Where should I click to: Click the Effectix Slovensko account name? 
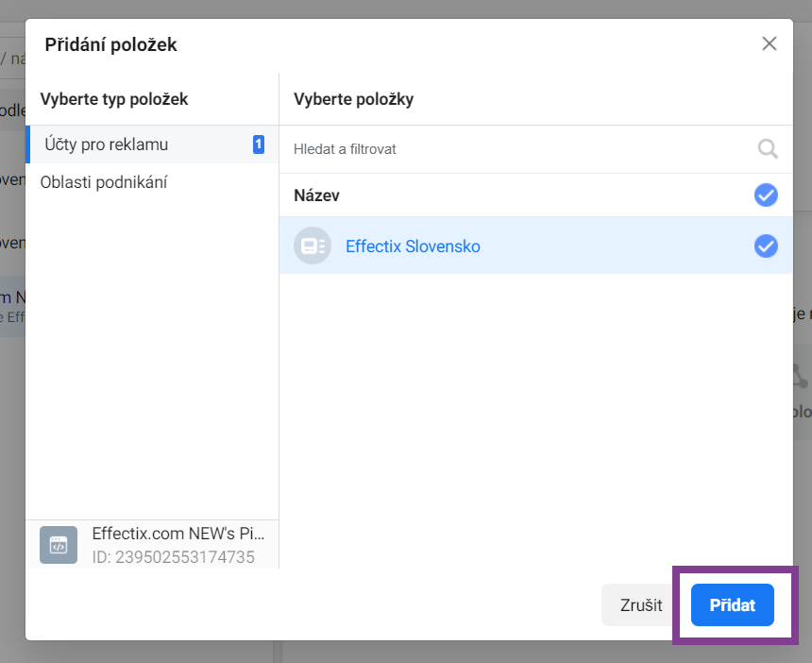(413, 246)
